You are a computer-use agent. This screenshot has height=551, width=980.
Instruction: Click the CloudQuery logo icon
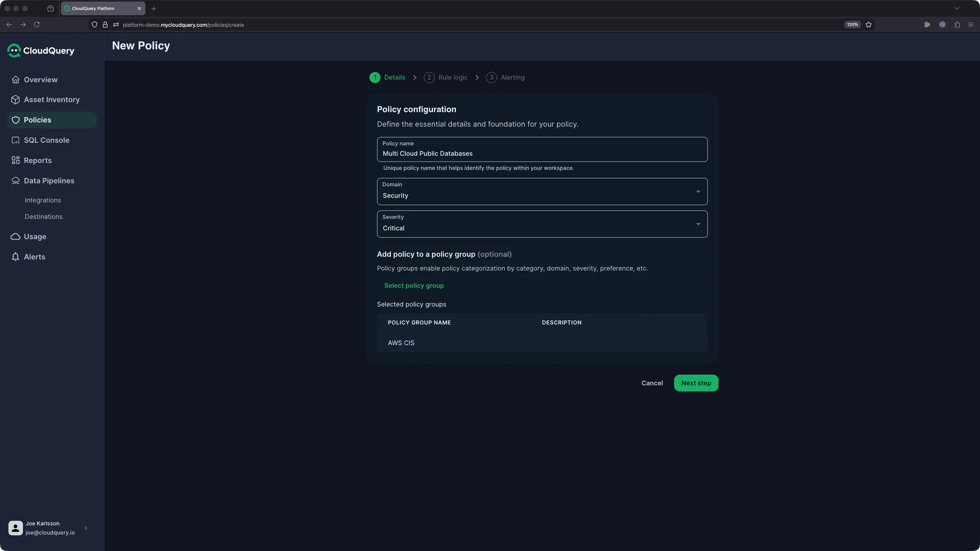[14, 51]
